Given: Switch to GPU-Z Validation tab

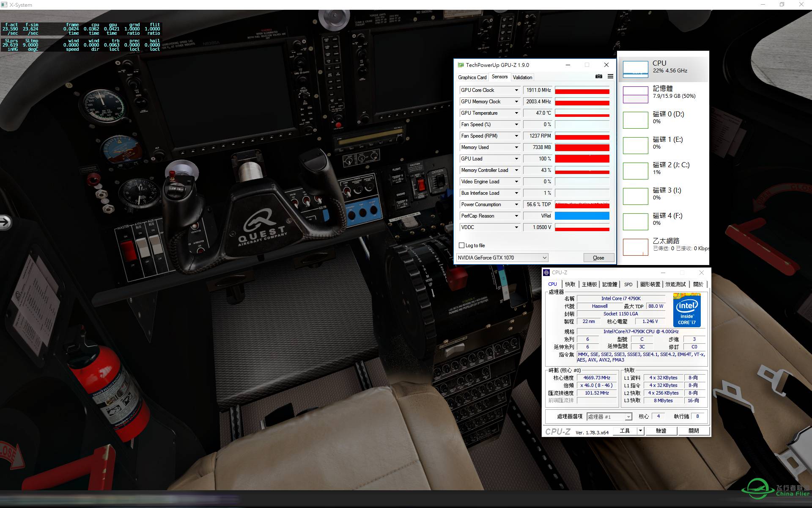Looking at the screenshot, I should [x=522, y=77].
